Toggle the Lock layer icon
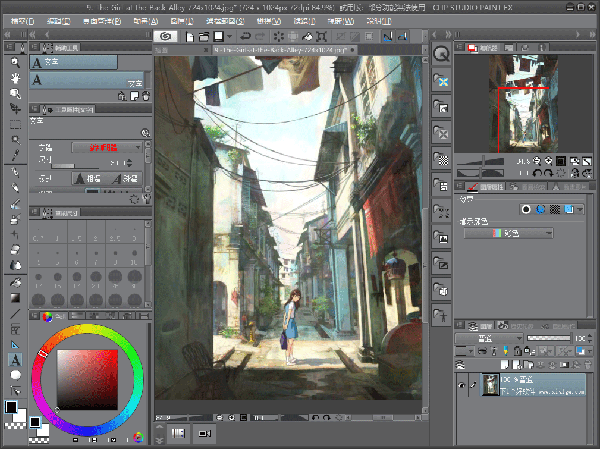 [x=517, y=351]
